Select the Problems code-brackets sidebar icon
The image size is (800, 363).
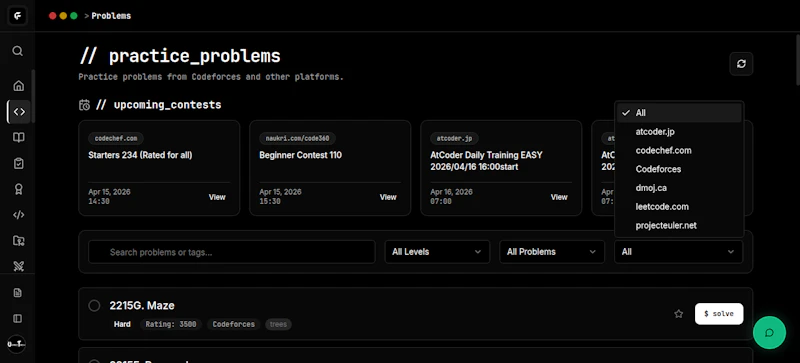pyautogui.click(x=19, y=112)
